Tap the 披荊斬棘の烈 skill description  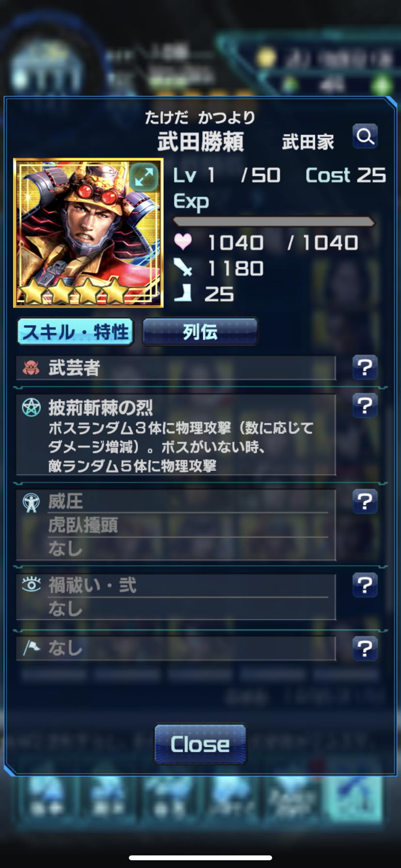coord(181,447)
